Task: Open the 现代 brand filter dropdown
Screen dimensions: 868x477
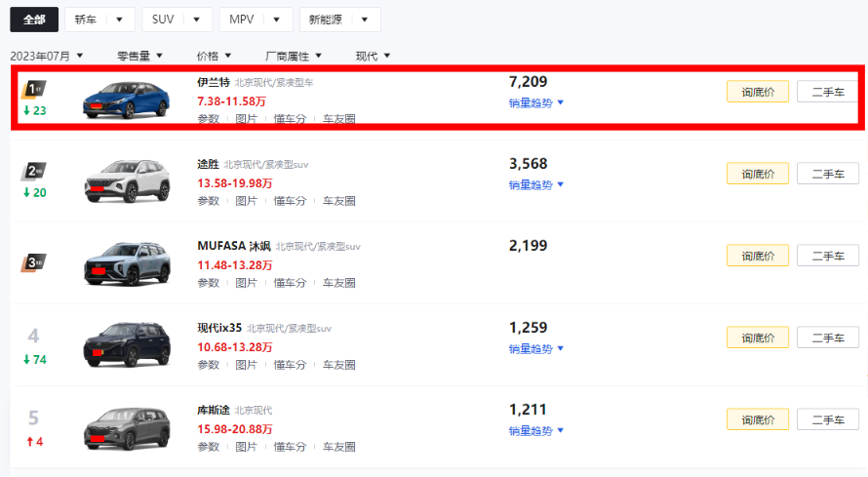Action: click(373, 56)
